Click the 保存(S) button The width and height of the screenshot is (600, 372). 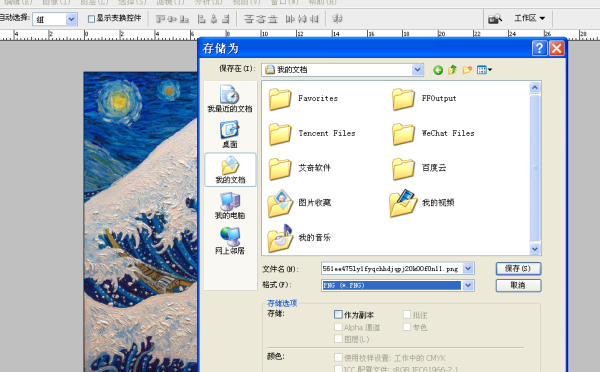(x=518, y=269)
